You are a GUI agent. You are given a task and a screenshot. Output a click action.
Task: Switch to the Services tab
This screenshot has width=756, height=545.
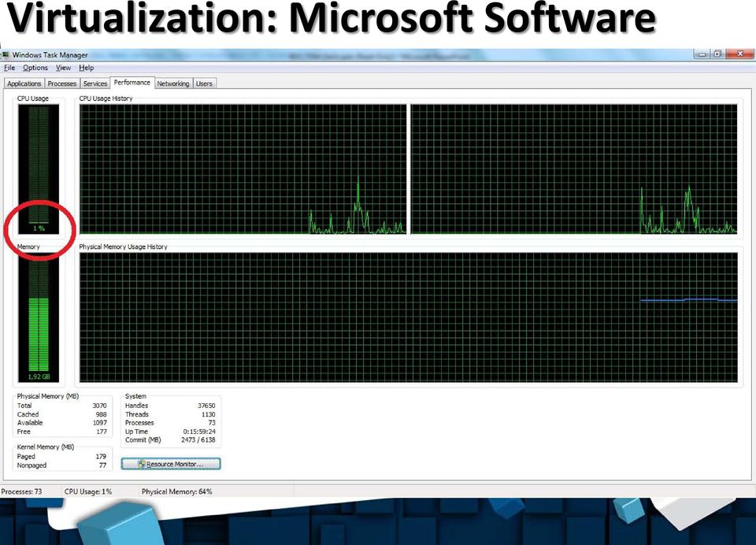(95, 83)
